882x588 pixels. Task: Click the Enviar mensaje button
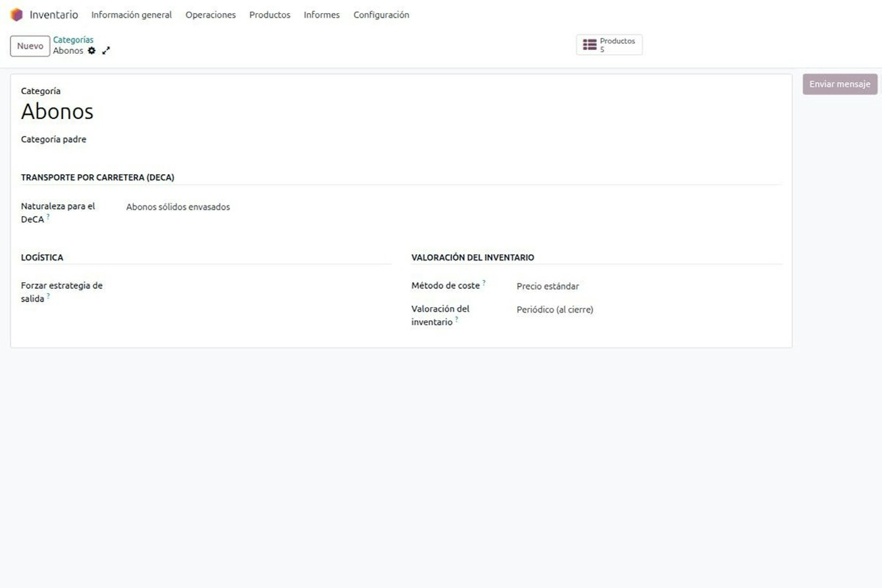click(x=840, y=84)
